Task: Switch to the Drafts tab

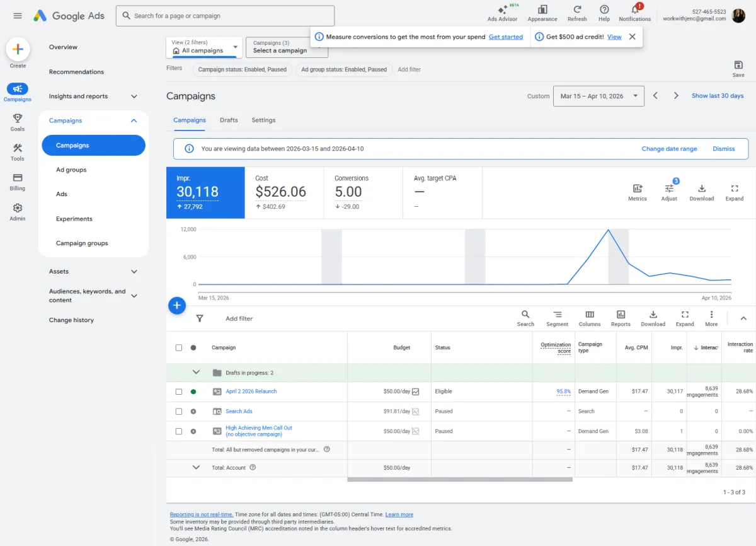Action: tap(229, 120)
